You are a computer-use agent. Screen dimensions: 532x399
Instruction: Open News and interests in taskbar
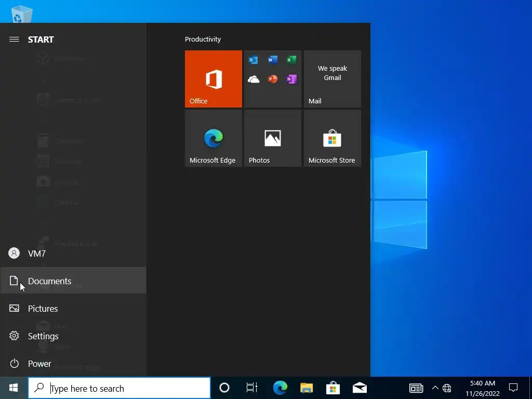click(x=416, y=388)
